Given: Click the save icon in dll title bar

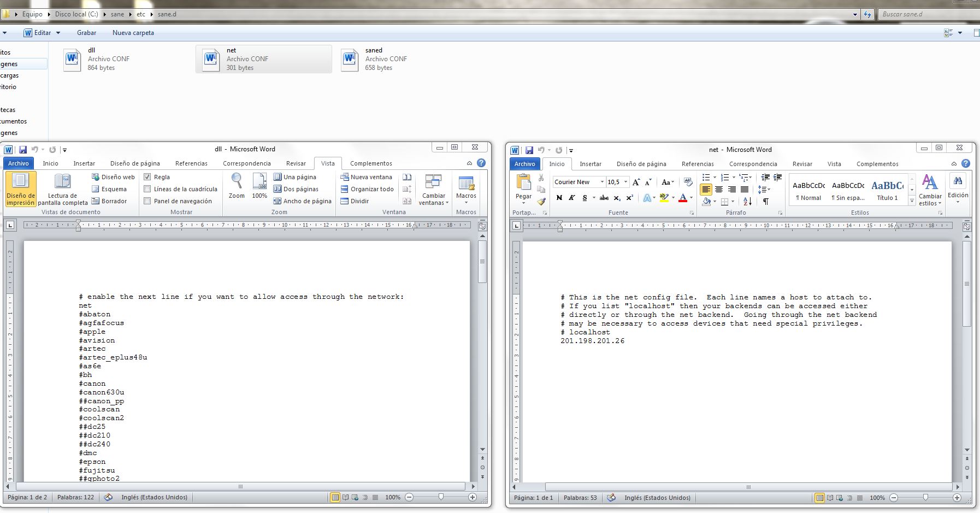Looking at the screenshot, I should (23, 149).
